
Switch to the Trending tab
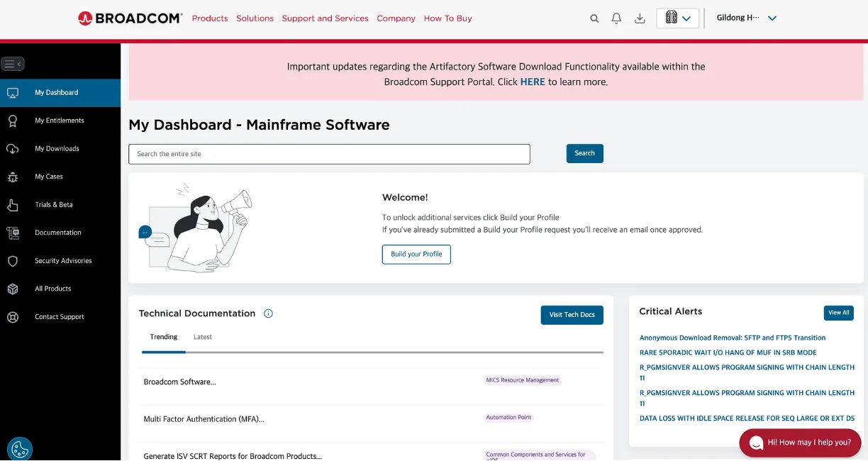164,337
